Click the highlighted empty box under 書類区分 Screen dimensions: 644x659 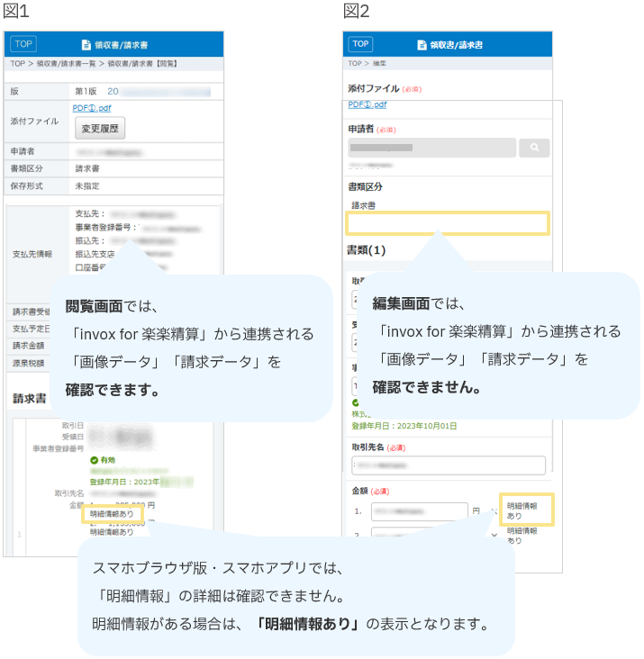[x=448, y=224]
